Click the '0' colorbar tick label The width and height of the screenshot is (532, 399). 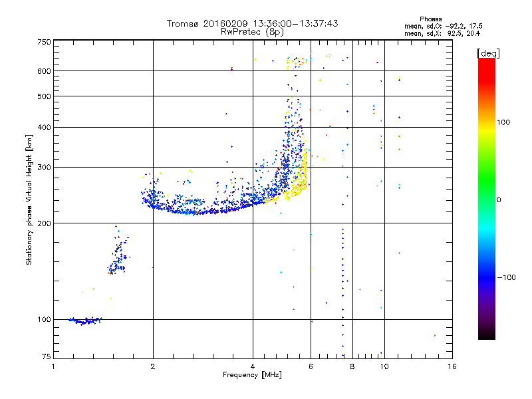point(499,200)
